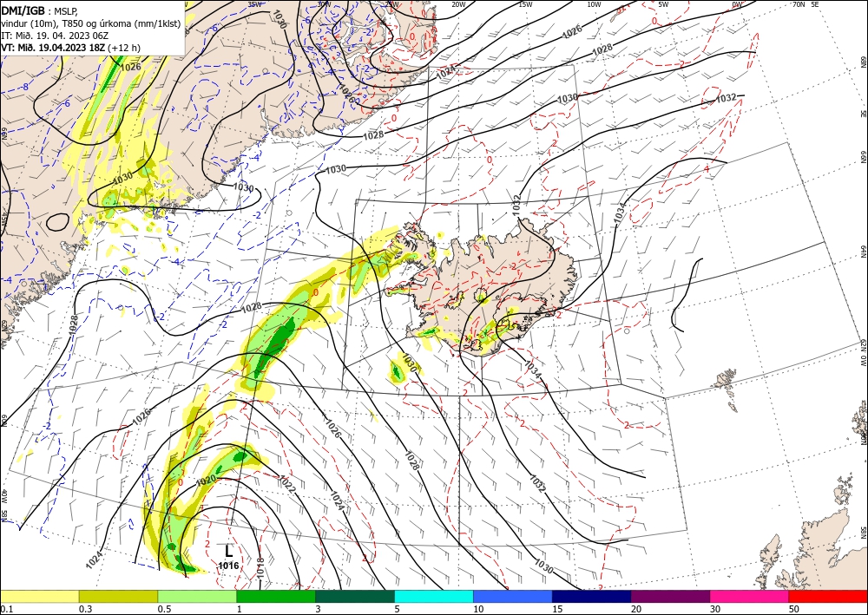Click the purple 20–30 legend swatch
Viewport: 868px width, 615px height.
point(670,596)
